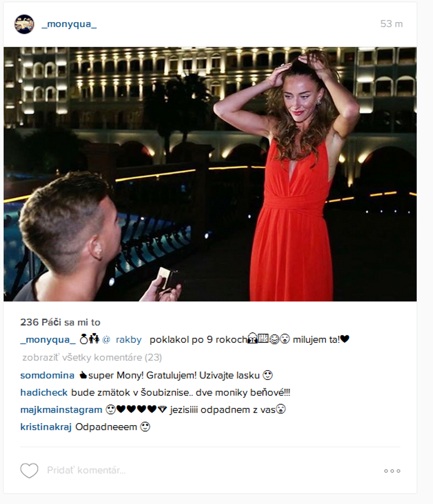
Task: Click the black heart after milujem ťa
Action: tap(345, 339)
